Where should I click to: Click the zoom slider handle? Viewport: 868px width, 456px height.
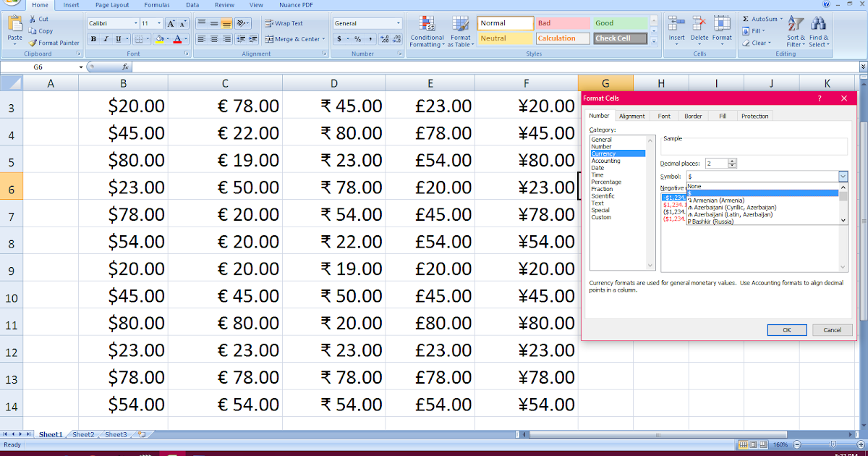coord(833,444)
